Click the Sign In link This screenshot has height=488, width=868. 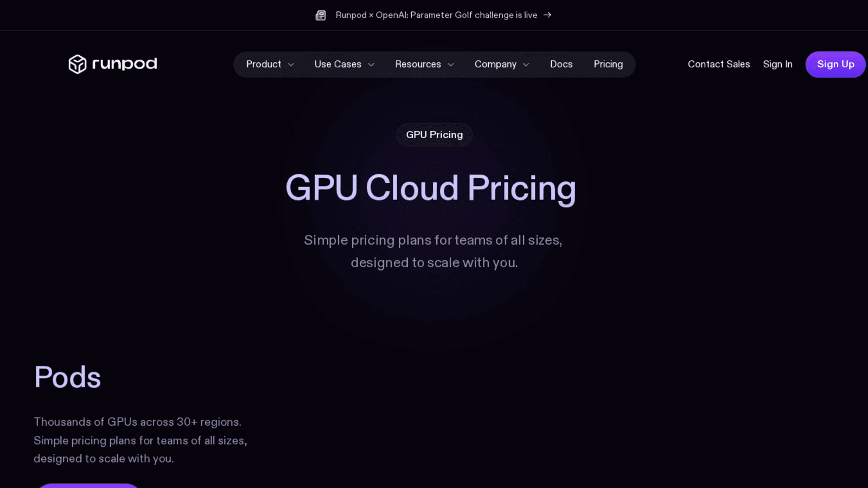777,64
